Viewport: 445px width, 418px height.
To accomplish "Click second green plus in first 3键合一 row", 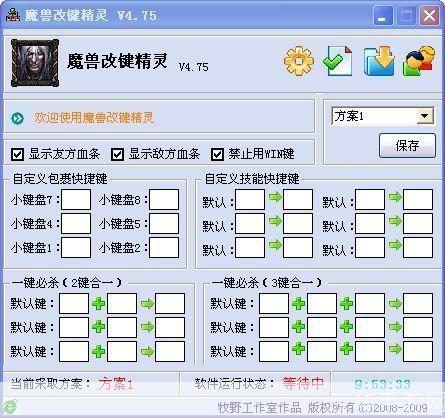I will coord(347,304).
